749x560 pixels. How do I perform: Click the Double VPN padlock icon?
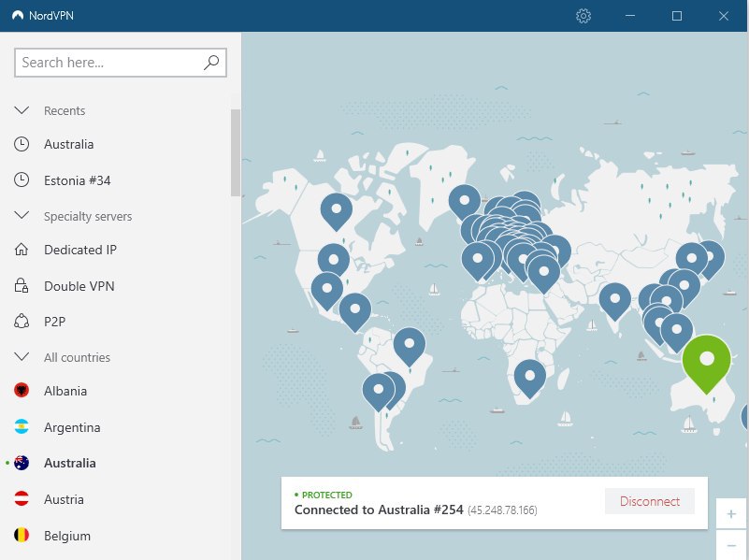[22, 285]
